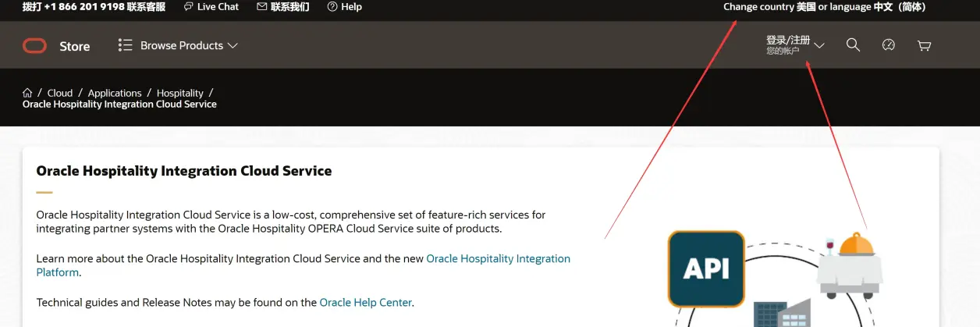980x327 pixels.
Task: Expand the 登录/注册 account dropdown
Action: 795,44
